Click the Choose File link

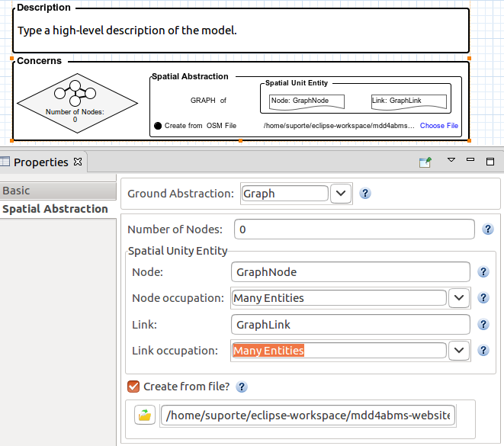[x=438, y=126]
